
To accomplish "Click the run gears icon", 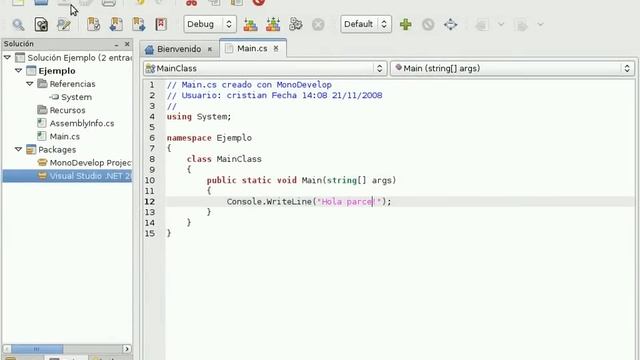I will click(x=296, y=24).
